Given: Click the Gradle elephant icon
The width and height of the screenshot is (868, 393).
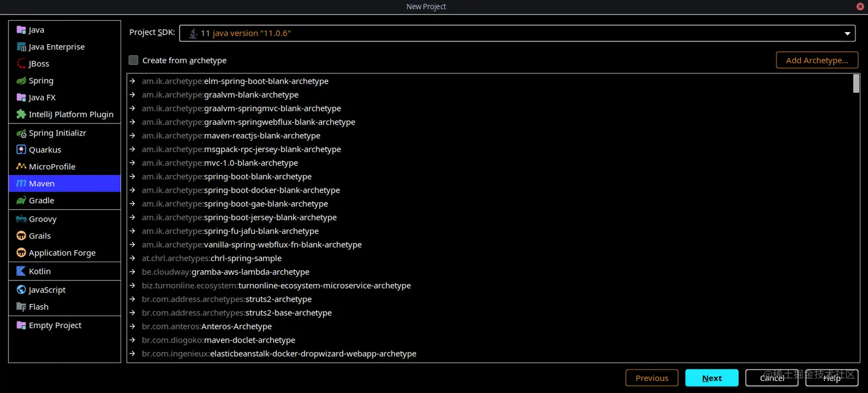Looking at the screenshot, I should (x=21, y=201).
